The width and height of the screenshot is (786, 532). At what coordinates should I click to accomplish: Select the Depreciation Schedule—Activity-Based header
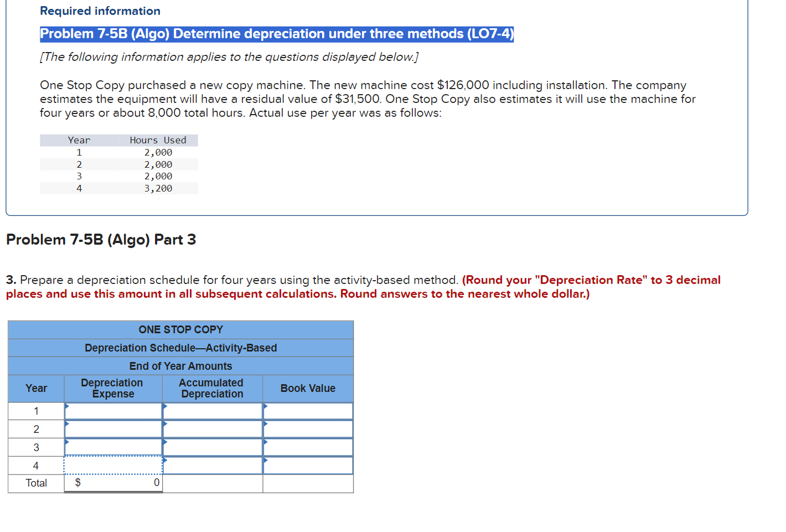tap(180, 348)
